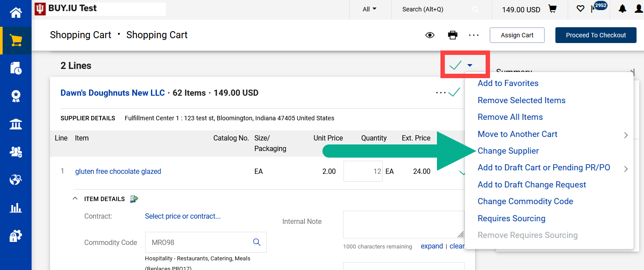Image resolution: width=644 pixels, height=270 pixels.
Task: Choose Remove All Items
Action: point(510,117)
